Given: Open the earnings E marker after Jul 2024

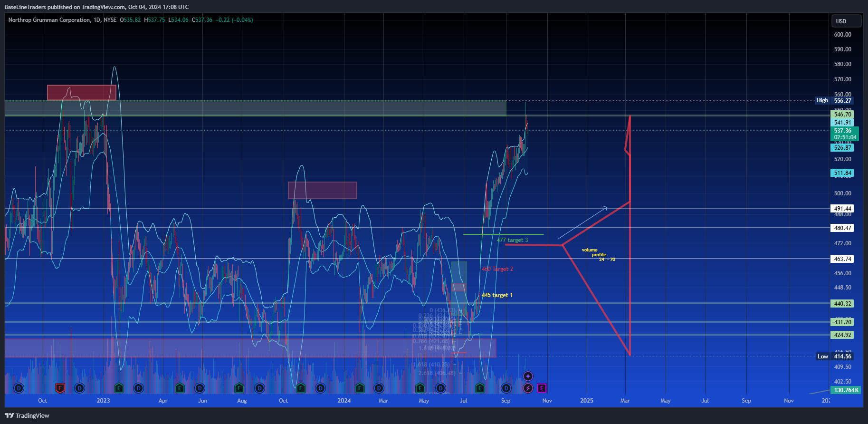Looking at the screenshot, I should pyautogui.click(x=480, y=388).
